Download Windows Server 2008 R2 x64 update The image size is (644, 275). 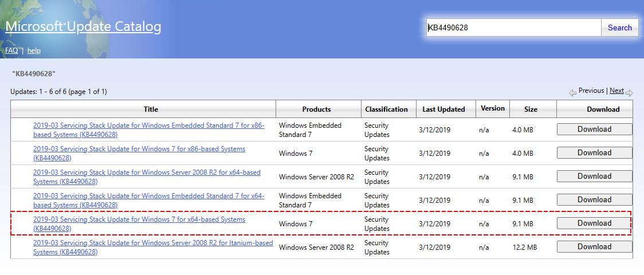(x=594, y=176)
